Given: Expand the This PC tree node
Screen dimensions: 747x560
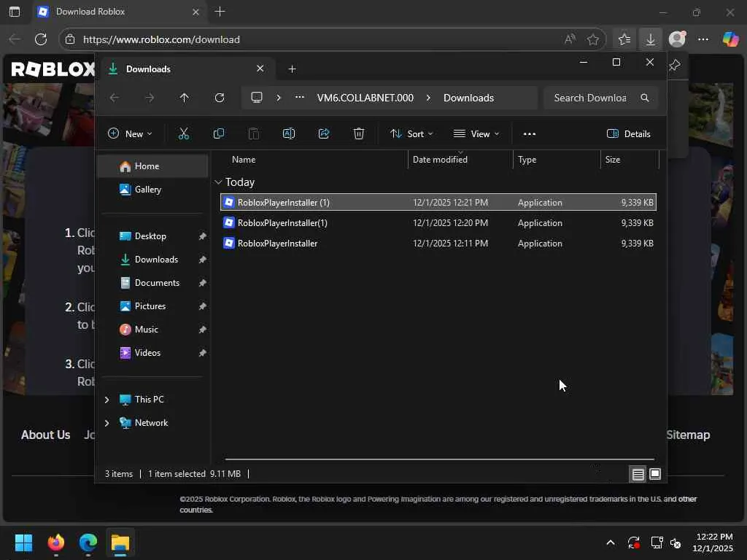Looking at the screenshot, I should (107, 400).
